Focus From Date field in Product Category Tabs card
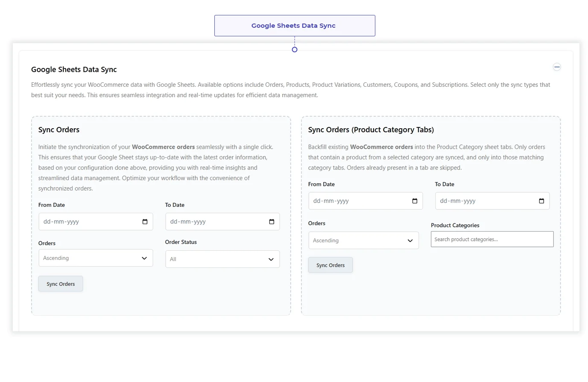 pyautogui.click(x=366, y=201)
